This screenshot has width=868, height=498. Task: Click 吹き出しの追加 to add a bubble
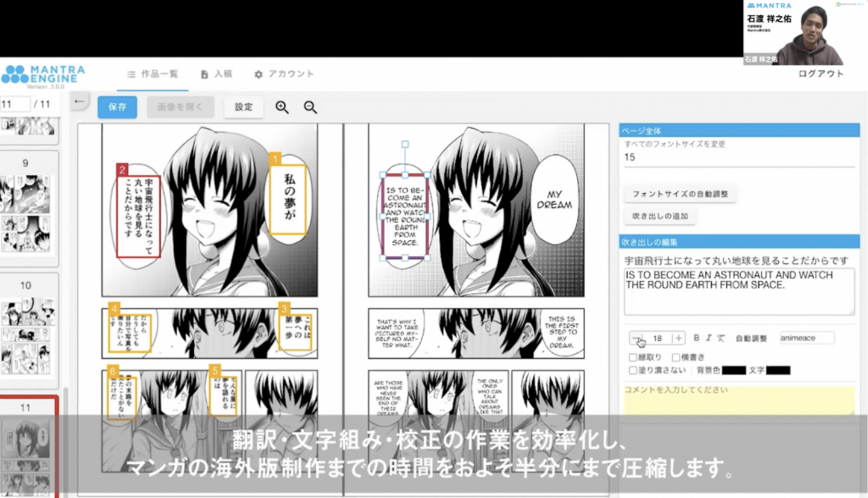point(660,216)
